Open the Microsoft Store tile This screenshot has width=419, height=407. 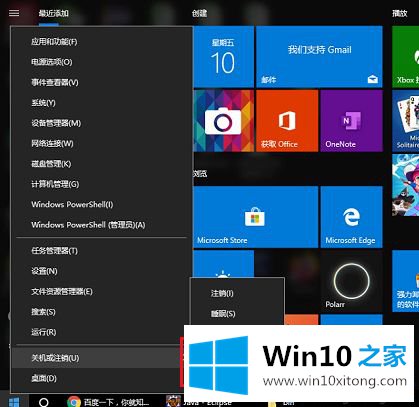coord(255,217)
